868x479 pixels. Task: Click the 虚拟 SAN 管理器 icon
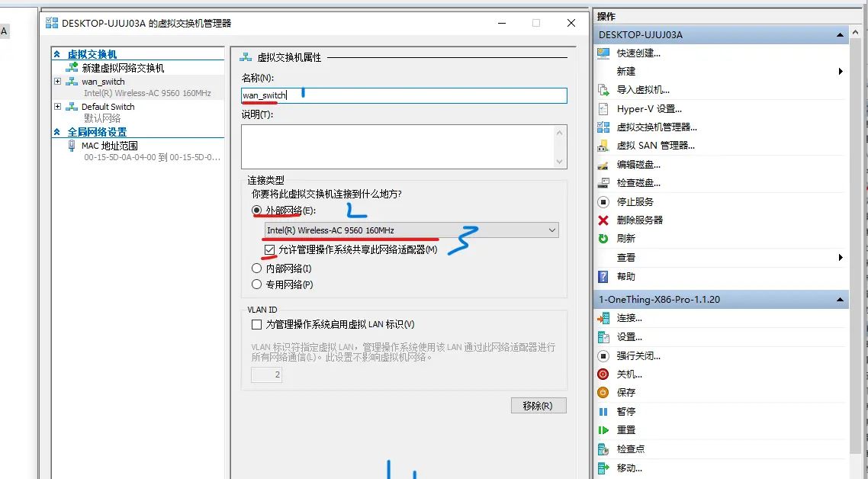[x=603, y=146]
